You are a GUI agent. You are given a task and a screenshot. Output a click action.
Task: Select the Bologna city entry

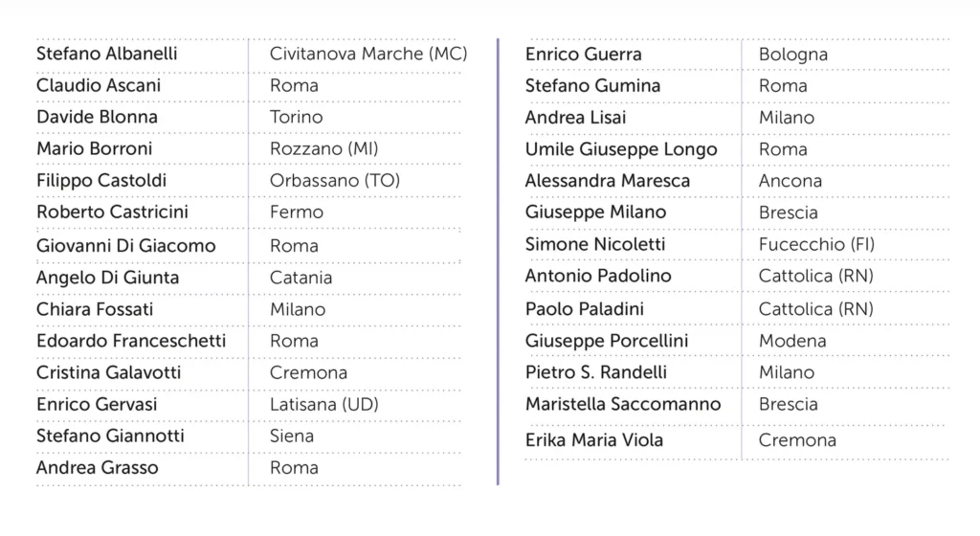[x=793, y=54]
